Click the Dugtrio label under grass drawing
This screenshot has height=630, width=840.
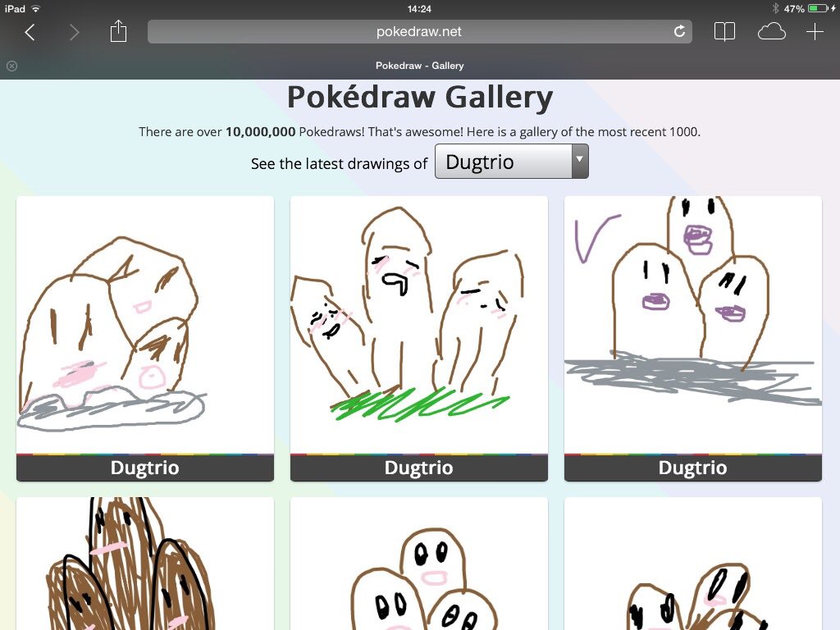tap(419, 468)
